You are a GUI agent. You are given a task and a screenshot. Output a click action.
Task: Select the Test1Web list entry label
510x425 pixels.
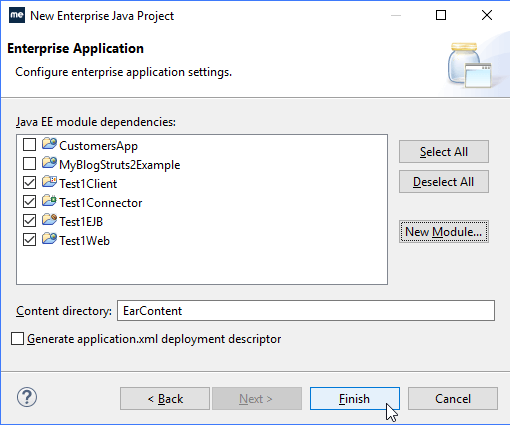[x=84, y=241]
